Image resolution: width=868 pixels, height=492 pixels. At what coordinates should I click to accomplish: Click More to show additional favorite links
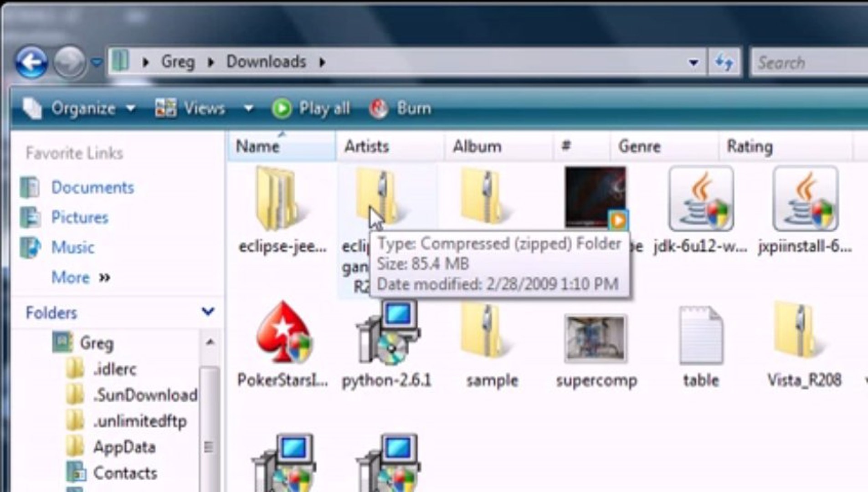pos(71,278)
